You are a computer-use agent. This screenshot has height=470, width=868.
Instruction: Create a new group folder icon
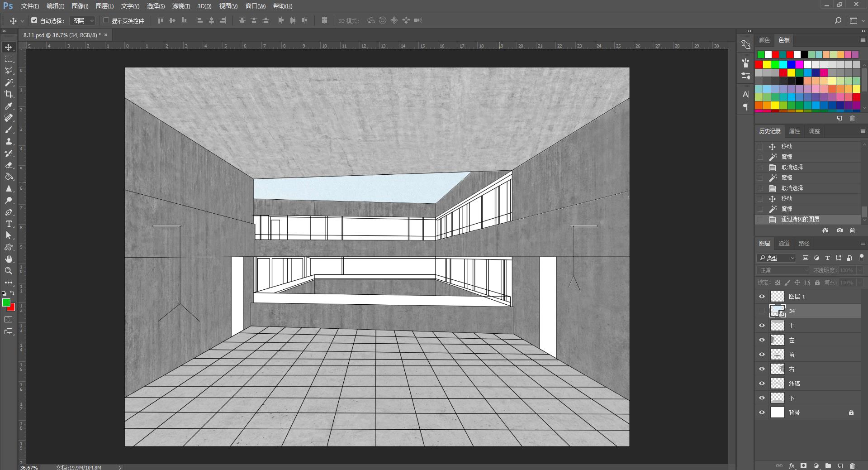pos(828,465)
